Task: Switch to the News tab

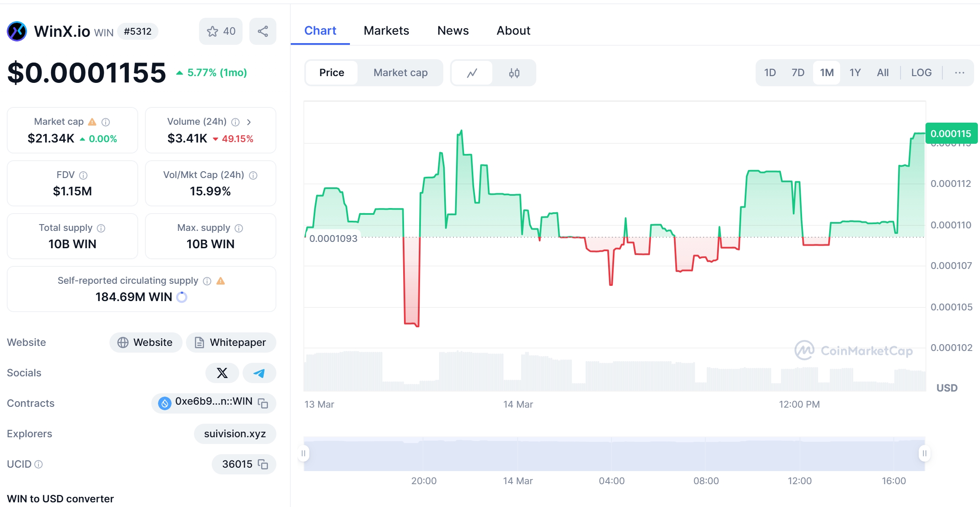Action: [453, 31]
